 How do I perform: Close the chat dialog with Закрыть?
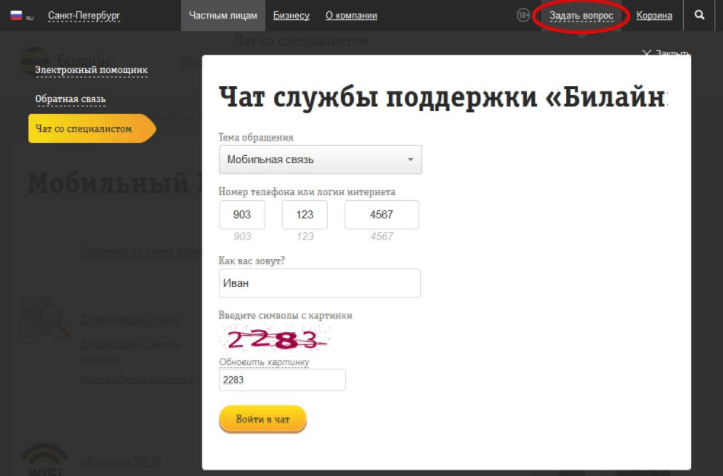(666, 53)
